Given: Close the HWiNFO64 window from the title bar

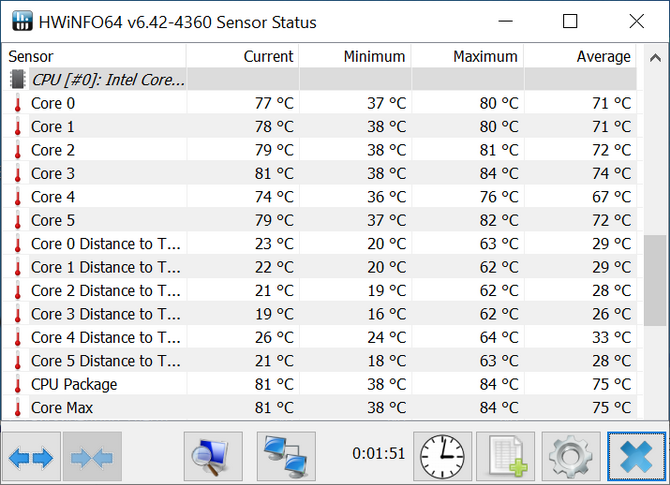Looking at the screenshot, I should pyautogui.click(x=636, y=21).
